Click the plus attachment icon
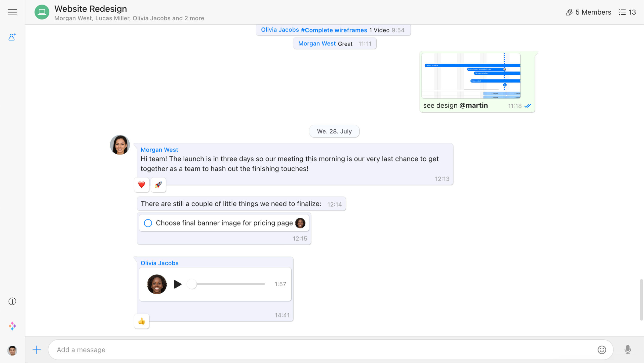The height and width of the screenshot is (363, 644). pos(37,350)
